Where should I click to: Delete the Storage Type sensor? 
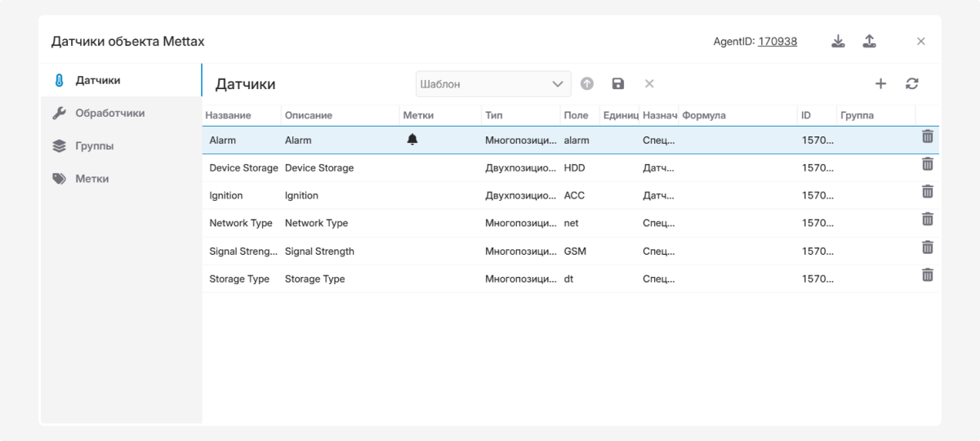928,275
